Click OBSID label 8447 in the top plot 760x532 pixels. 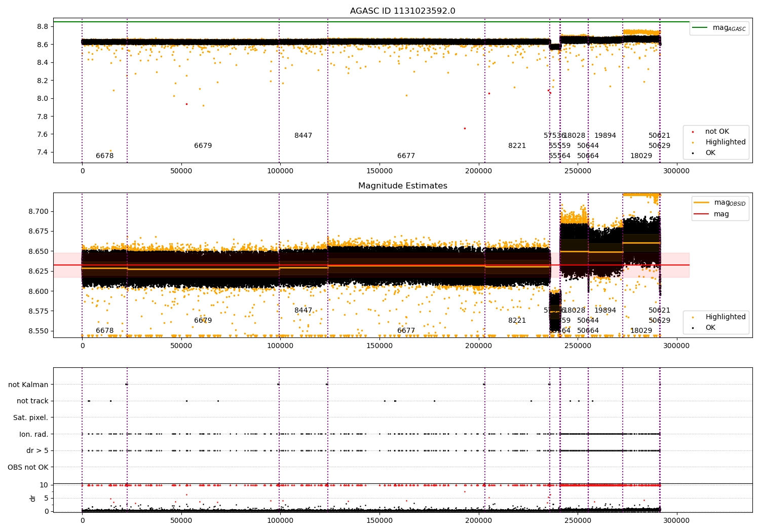point(303,136)
